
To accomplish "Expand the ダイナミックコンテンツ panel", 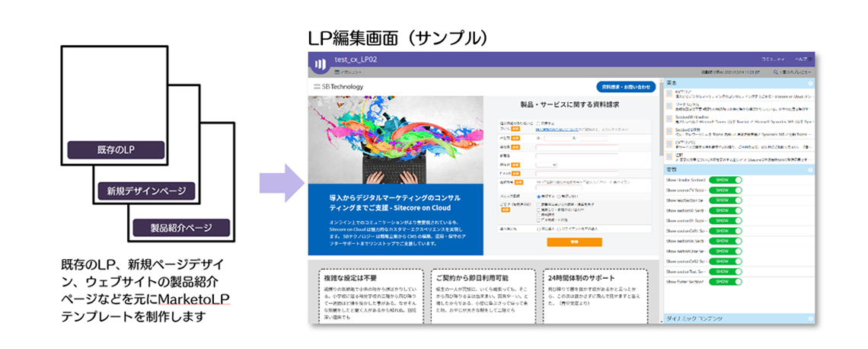I will [x=810, y=319].
